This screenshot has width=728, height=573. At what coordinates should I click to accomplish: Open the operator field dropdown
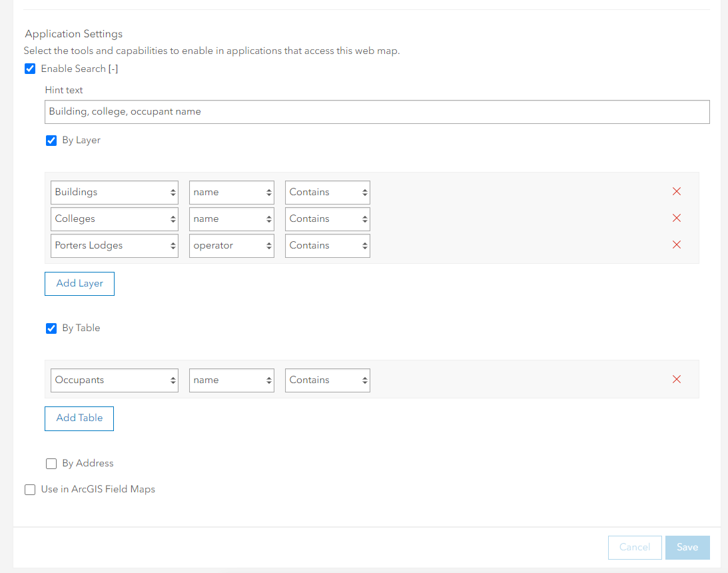click(x=232, y=246)
